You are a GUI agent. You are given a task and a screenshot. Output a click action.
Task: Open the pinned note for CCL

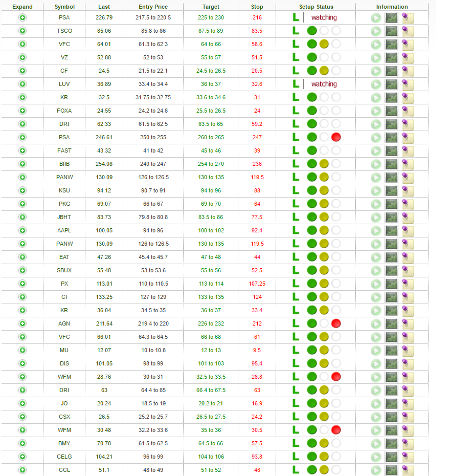point(408,470)
